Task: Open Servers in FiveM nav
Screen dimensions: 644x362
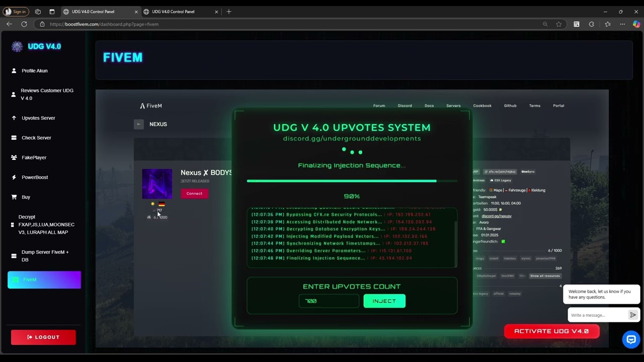Action: coord(453,106)
